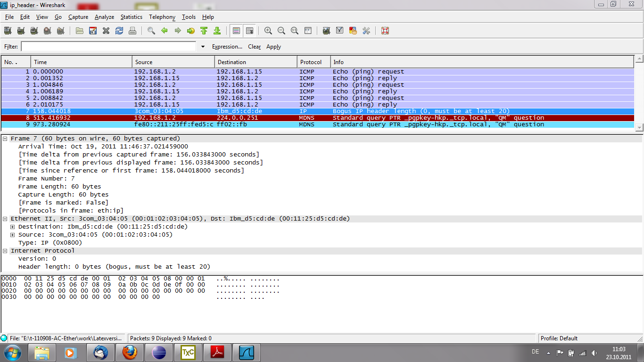Open the Telephony menu
The height and width of the screenshot is (362, 644).
(x=162, y=17)
